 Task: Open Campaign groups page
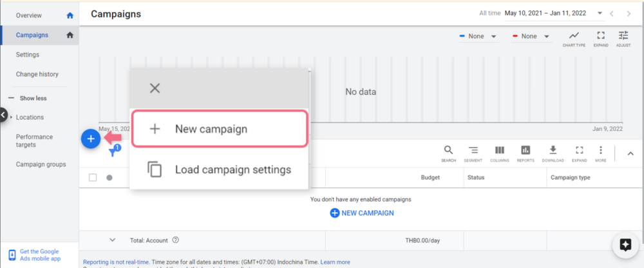coord(41,164)
